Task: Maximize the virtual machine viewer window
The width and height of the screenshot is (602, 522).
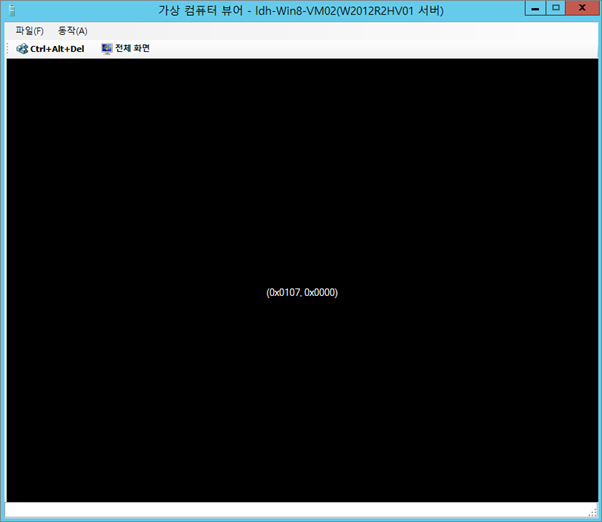Action: click(556, 8)
